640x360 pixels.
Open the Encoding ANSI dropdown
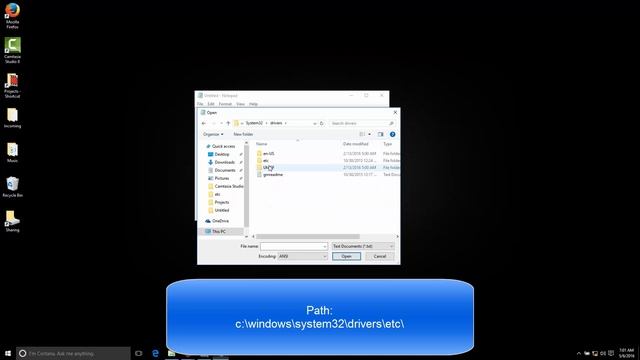click(x=302, y=256)
